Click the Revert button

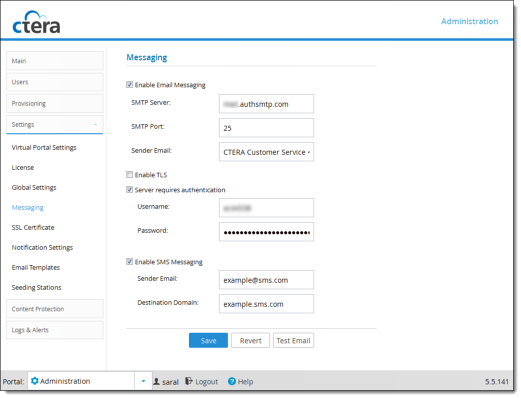250,340
